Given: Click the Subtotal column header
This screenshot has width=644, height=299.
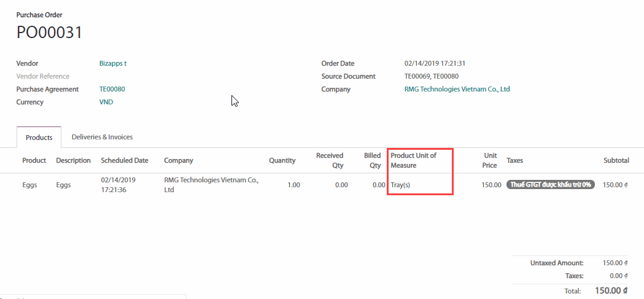Looking at the screenshot, I should coord(616,160).
